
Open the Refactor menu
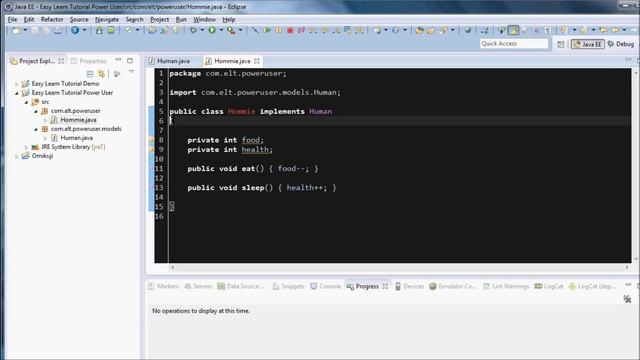(52, 19)
